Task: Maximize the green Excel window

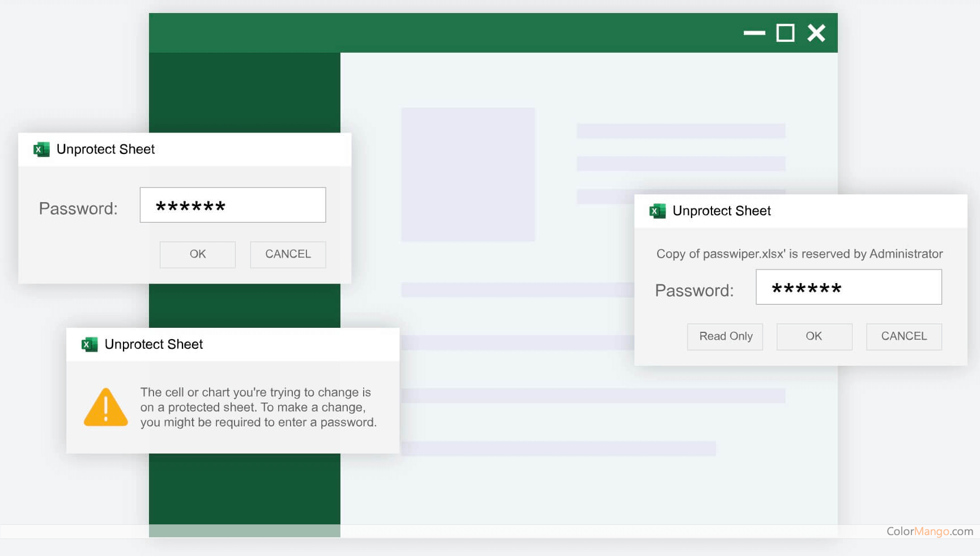Action: (x=785, y=33)
